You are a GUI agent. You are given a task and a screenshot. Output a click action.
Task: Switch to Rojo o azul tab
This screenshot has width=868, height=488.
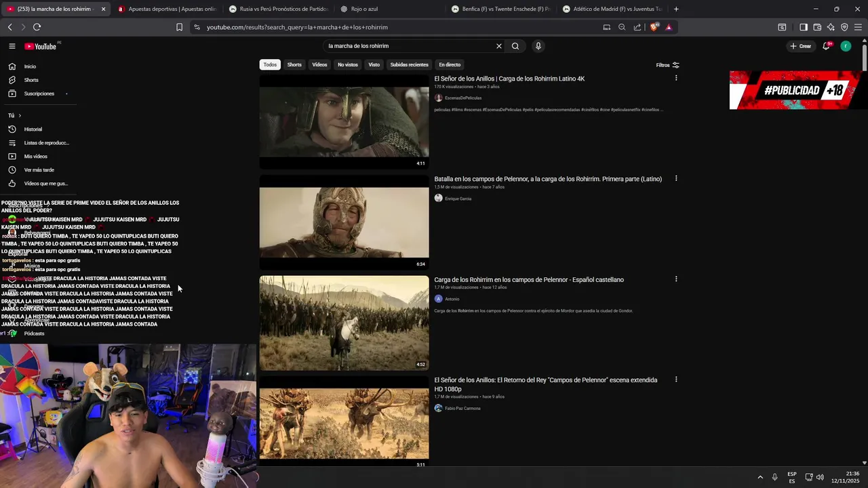(390, 9)
